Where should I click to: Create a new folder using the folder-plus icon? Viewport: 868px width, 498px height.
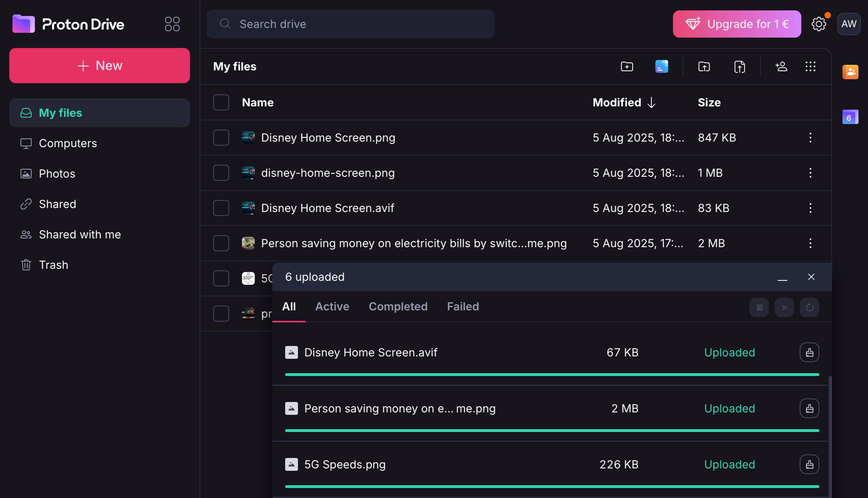point(627,66)
